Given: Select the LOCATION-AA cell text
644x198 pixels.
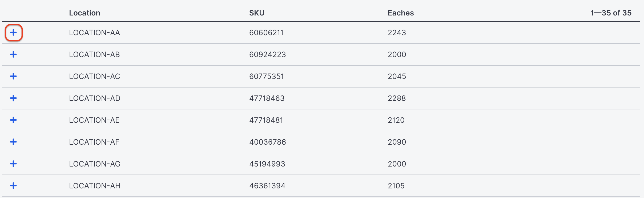Looking at the screenshot, I should point(95,33).
